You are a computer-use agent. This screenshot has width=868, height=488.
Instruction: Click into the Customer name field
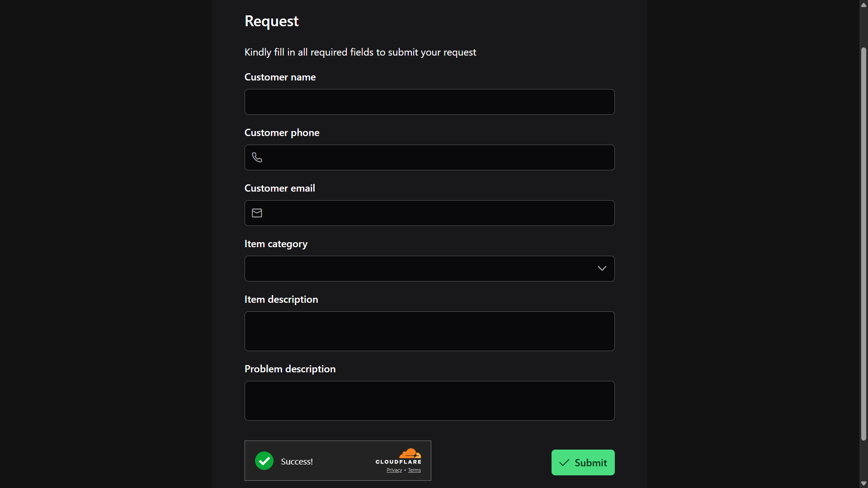pyautogui.click(x=429, y=102)
